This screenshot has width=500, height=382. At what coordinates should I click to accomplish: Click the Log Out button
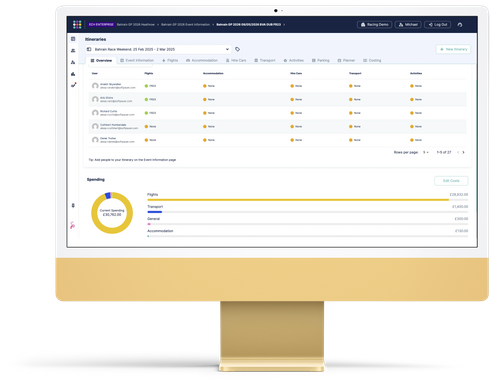[x=438, y=25]
